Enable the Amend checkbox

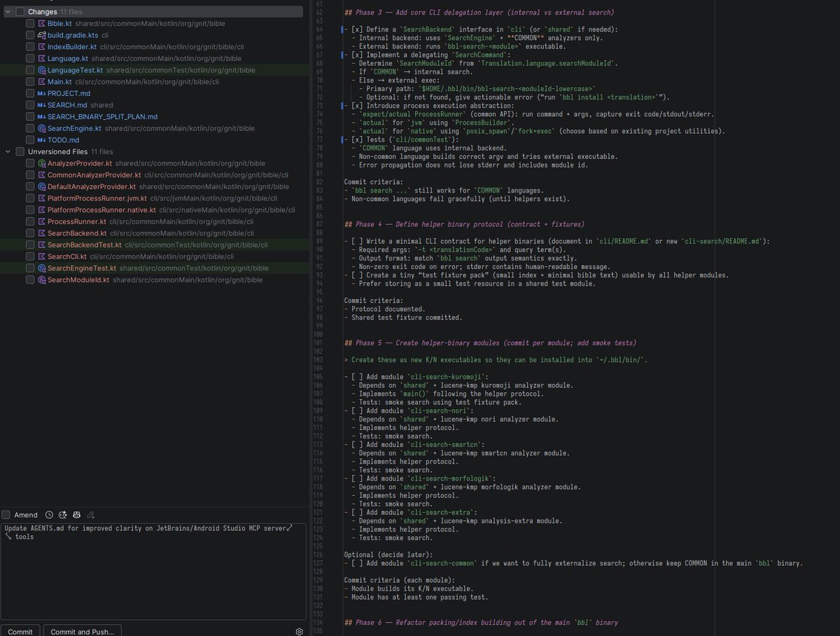coord(6,515)
